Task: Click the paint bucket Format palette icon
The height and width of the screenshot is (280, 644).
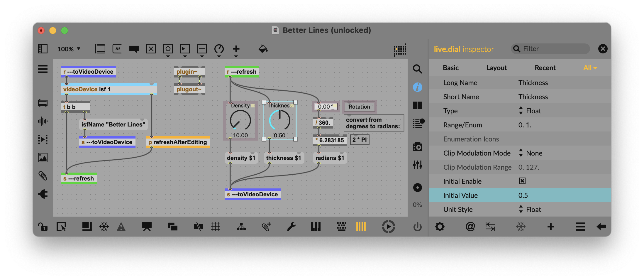Action: (x=263, y=49)
